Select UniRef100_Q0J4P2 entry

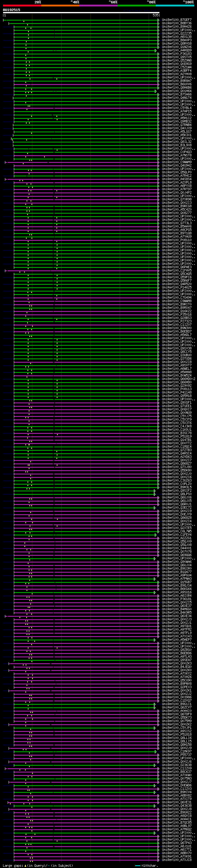tap(176, 193)
